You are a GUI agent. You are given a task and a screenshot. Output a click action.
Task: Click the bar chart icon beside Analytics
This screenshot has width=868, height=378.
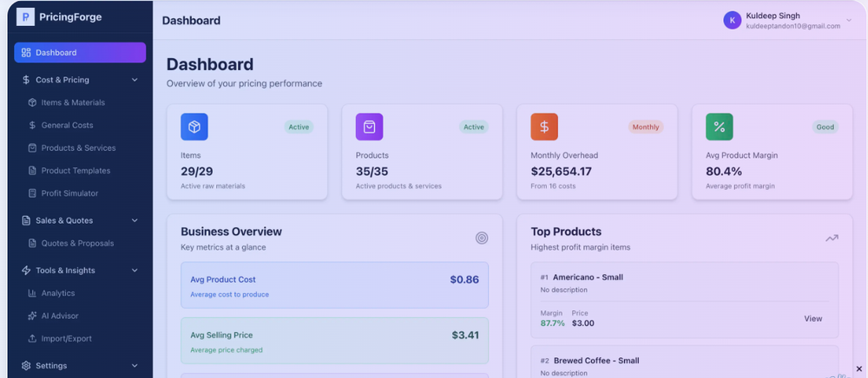point(32,293)
